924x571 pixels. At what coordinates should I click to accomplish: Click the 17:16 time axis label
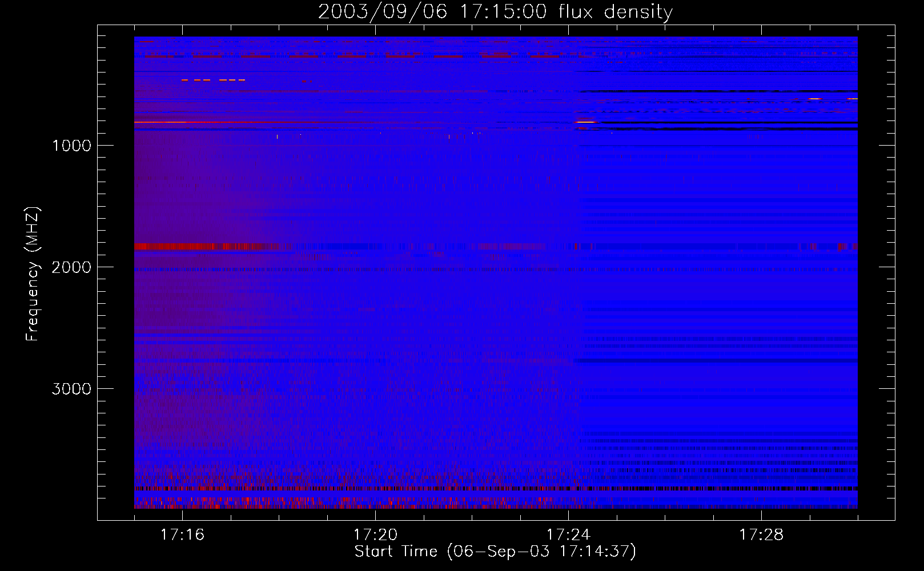[182, 535]
